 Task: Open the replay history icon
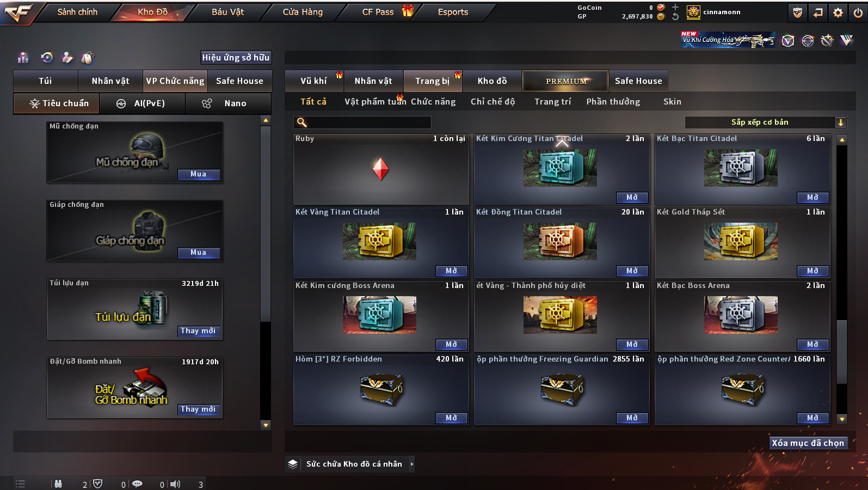(47, 57)
